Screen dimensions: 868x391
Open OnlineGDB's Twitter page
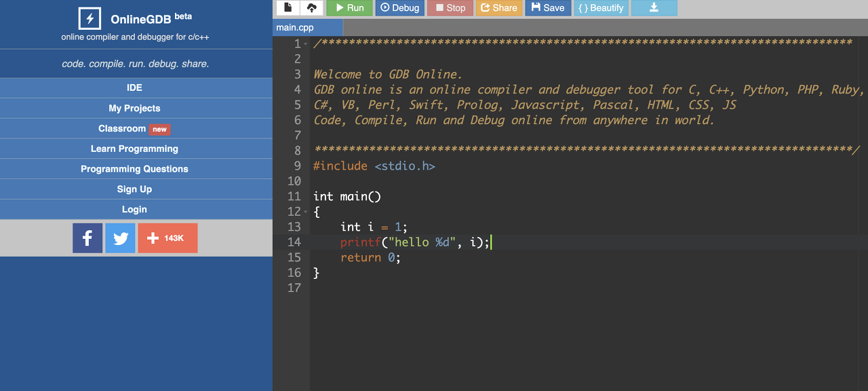pyautogui.click(x=120, y=238)
